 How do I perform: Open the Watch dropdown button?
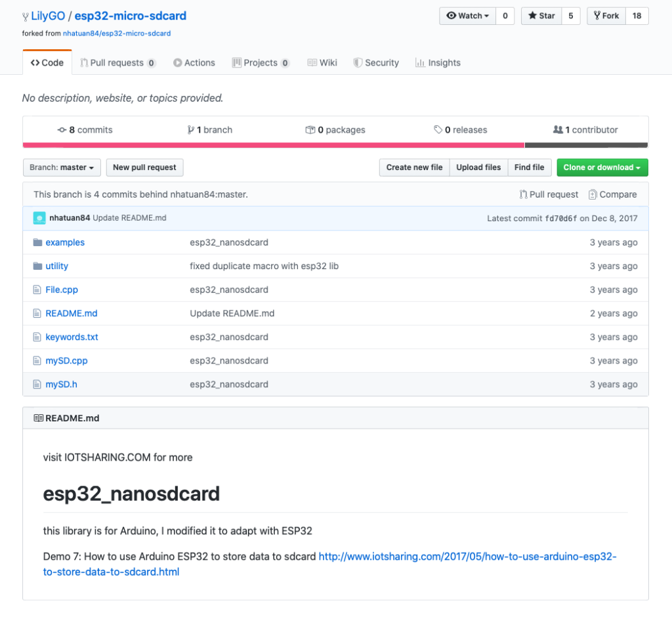(467, 16)
